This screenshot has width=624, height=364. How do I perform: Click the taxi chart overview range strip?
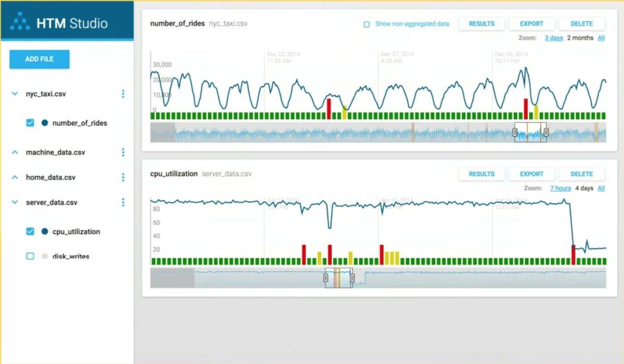378,133
